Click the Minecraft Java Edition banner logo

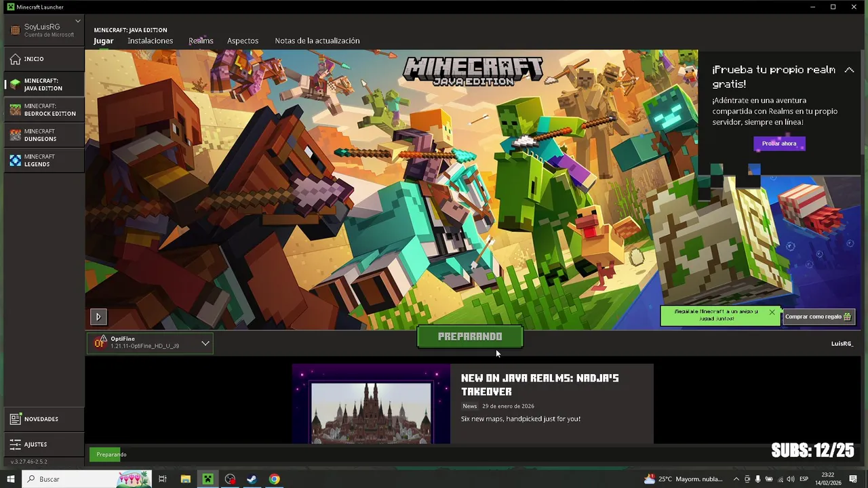pyautogui.click(x=473, y=71)
